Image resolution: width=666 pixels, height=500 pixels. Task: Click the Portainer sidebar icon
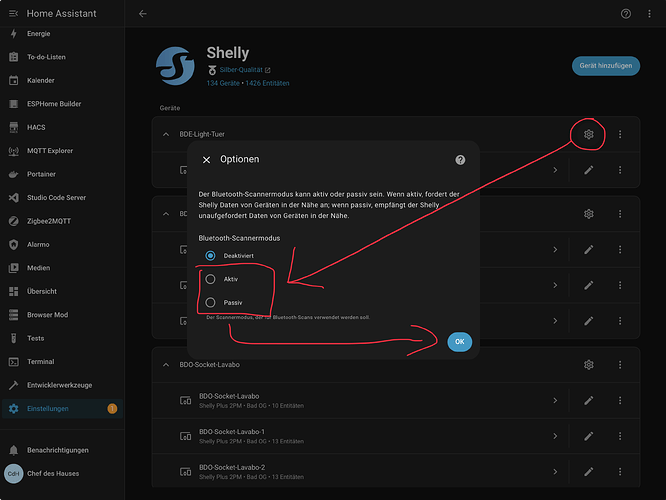[14, 174]
